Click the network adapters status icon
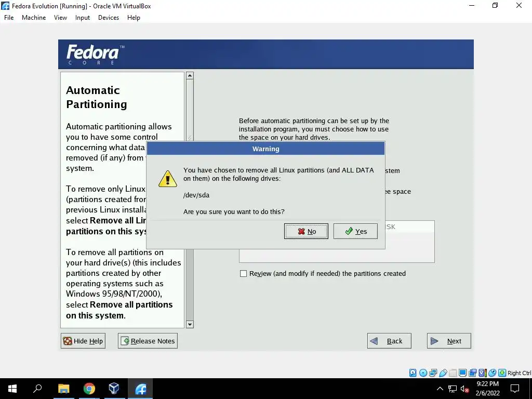Screen dimensions: 532x399 point(433,373)
